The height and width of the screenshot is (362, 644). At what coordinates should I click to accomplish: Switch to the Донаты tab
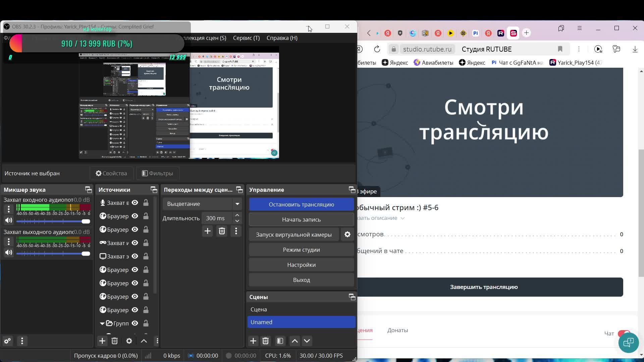tap(397, 330)
